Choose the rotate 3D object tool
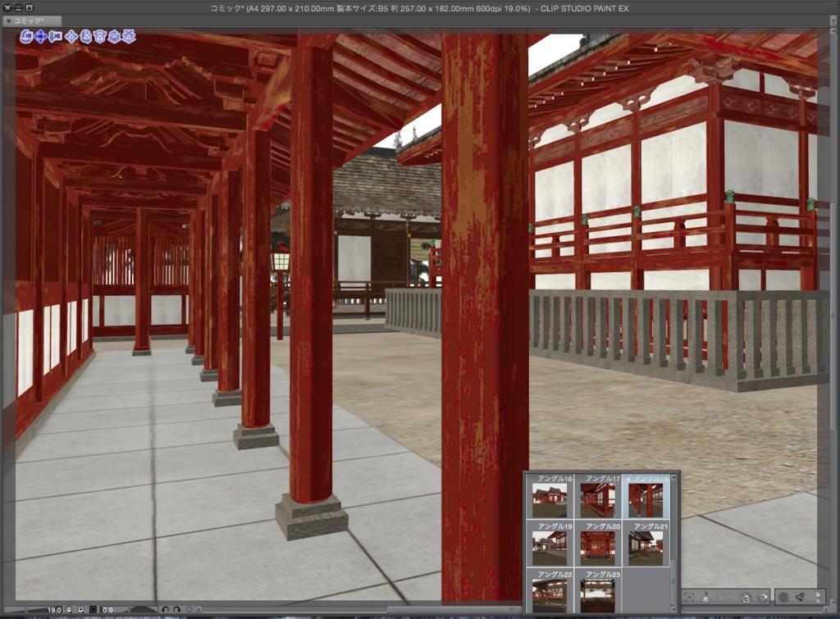 [x=85, y=37]
